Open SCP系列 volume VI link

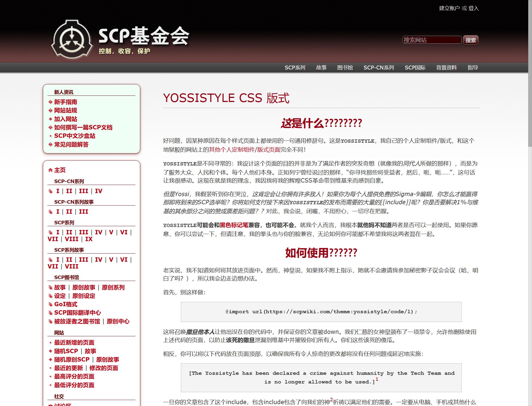click(124, 232)
